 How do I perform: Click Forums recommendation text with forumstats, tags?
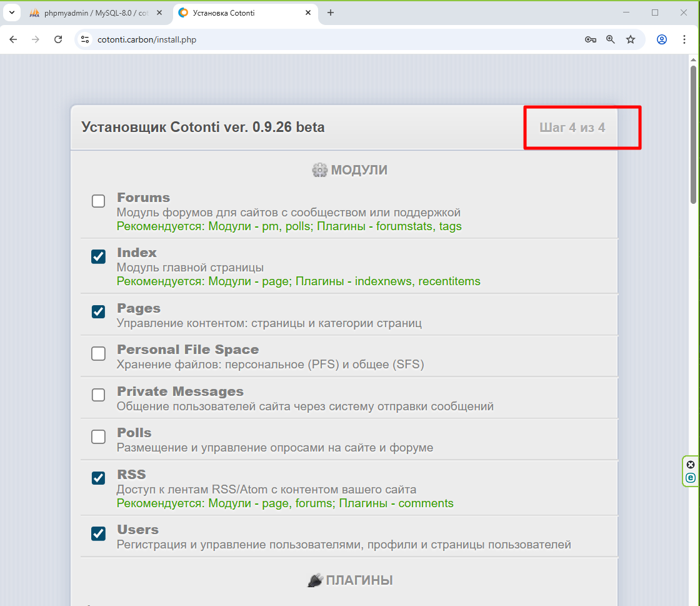click(x=289, y=226)
